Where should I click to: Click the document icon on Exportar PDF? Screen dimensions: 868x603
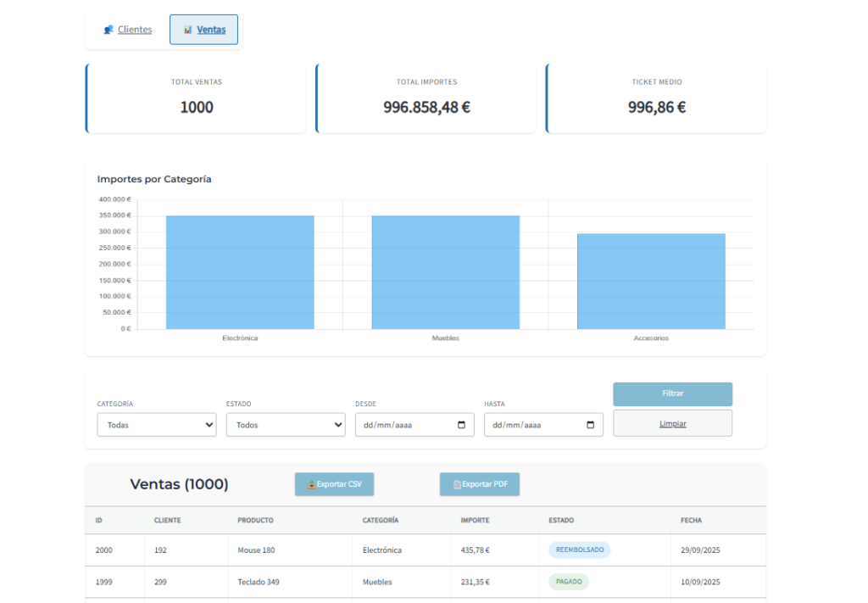(x=457, y=484)
